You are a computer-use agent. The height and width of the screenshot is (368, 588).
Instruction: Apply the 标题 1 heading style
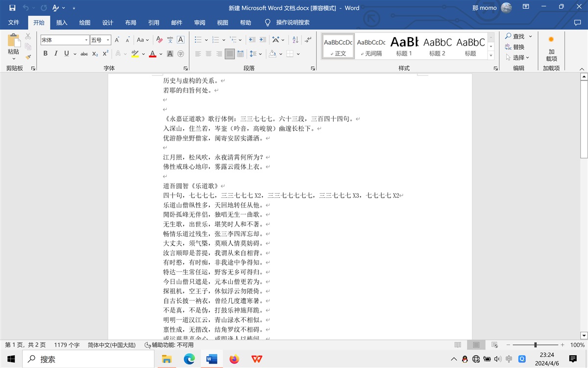[x=404, y=46]
